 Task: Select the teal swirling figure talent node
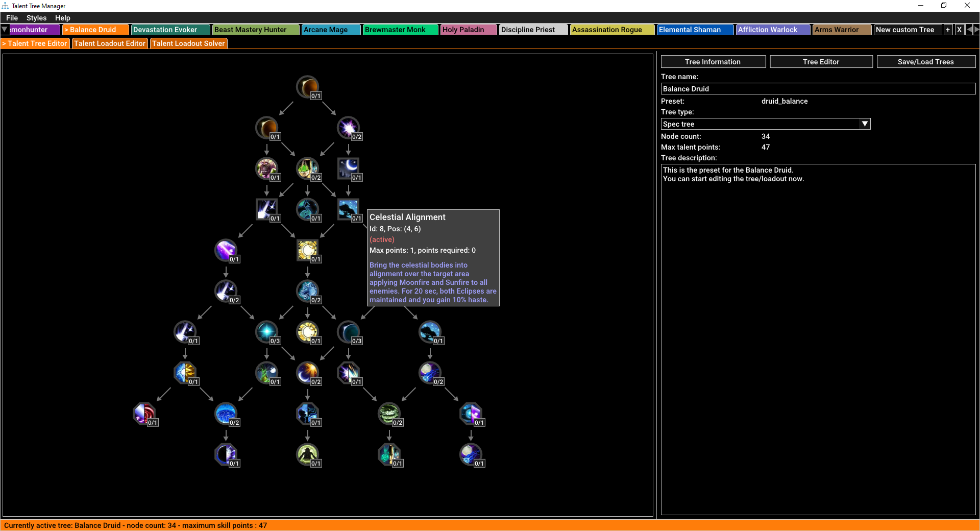click(x=308, y=209)
